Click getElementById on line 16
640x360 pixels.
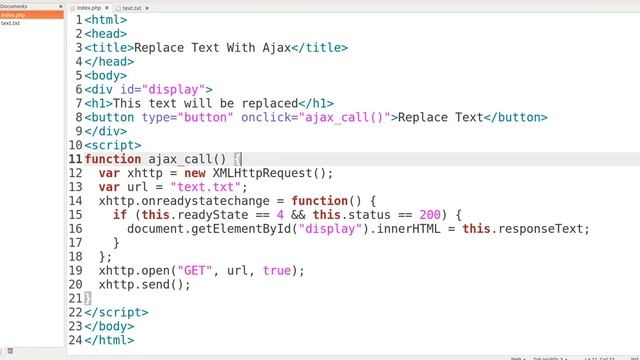pos(241,228)
